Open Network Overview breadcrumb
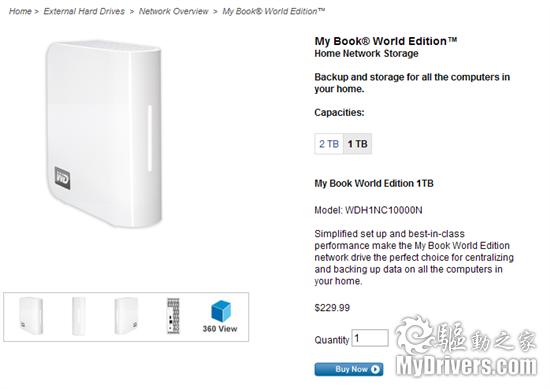The height and width of the screenshot is (389, 550). pos(174,11)
